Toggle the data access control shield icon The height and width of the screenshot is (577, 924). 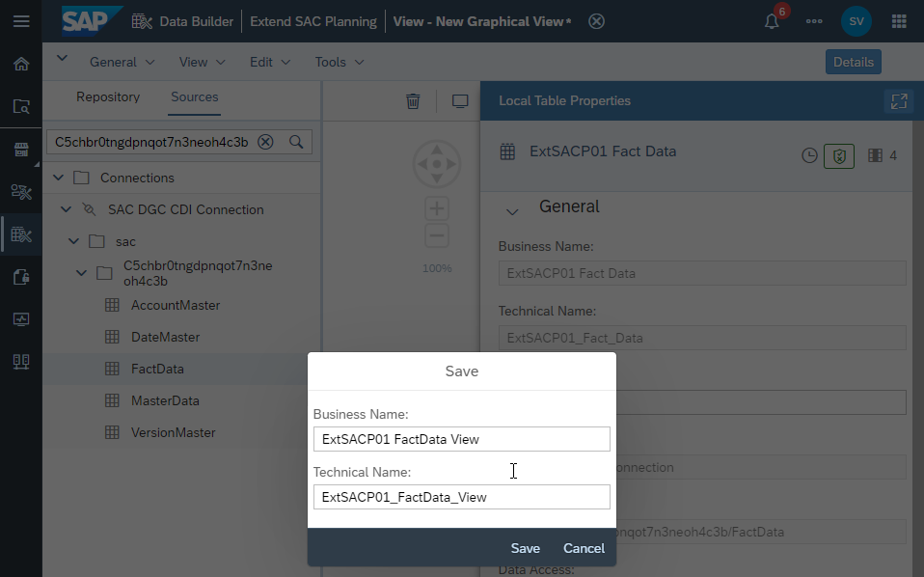pyautogui.click(x=839, y=155)
